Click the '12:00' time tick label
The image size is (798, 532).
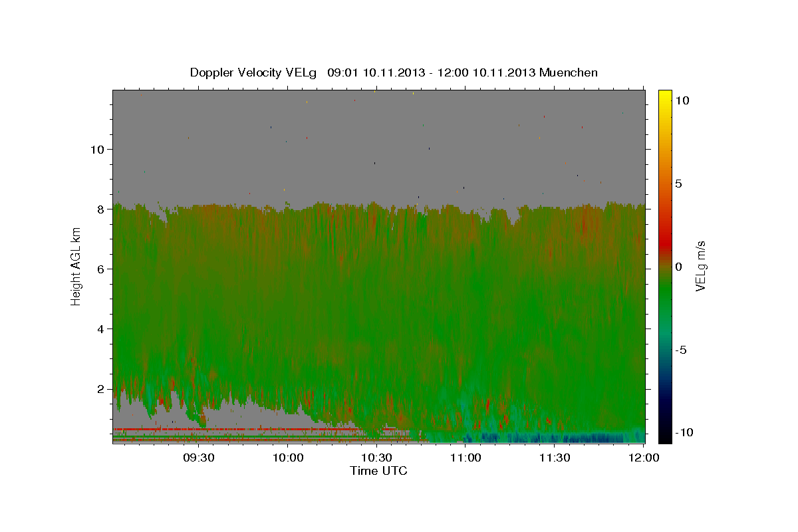click(x=643, y=458)
